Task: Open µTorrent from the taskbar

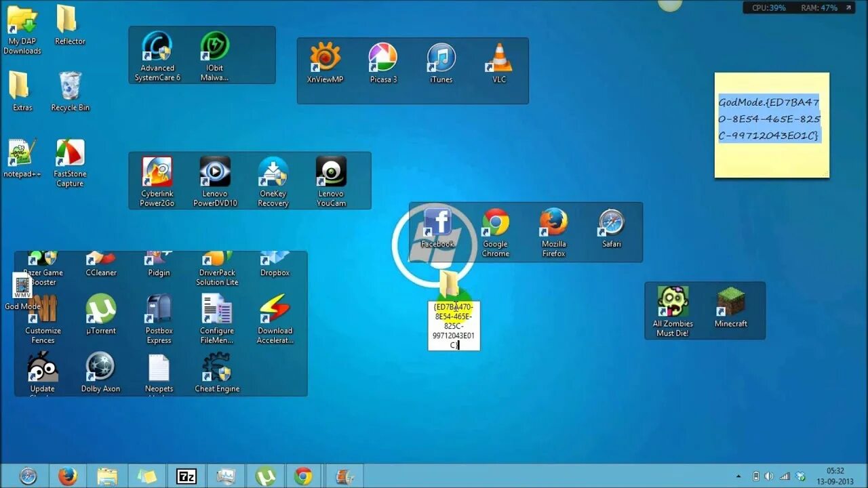Action: 264,476
